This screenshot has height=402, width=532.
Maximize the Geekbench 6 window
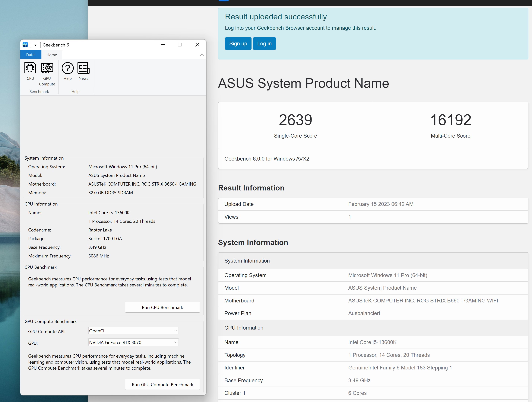(180, 45)
